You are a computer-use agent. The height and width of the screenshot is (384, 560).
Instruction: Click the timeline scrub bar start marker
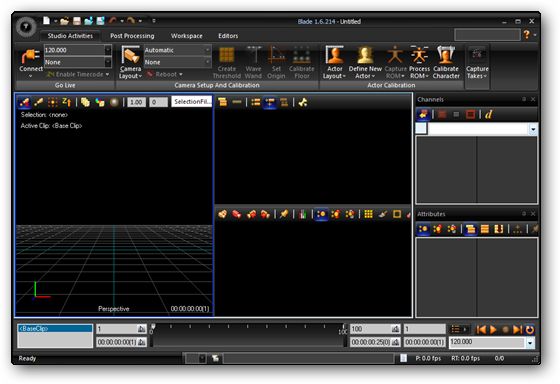click(x=153, y=326)
